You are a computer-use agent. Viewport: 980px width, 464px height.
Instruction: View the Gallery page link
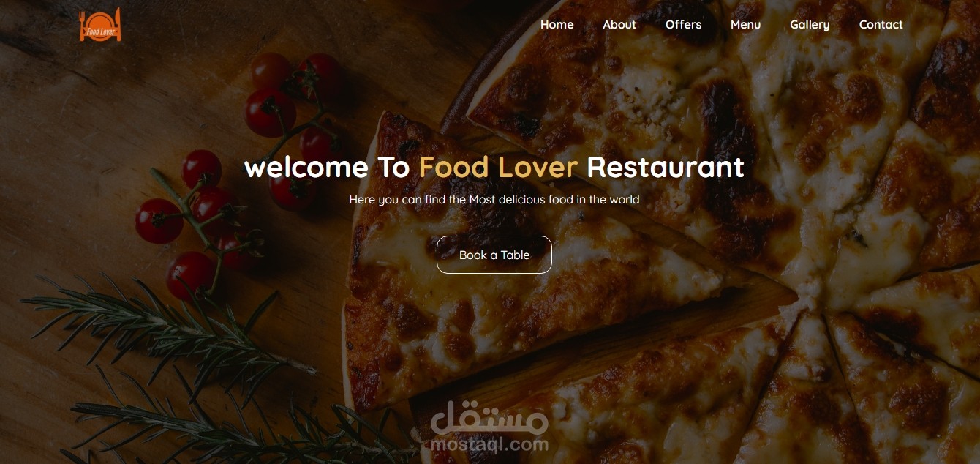810,25
